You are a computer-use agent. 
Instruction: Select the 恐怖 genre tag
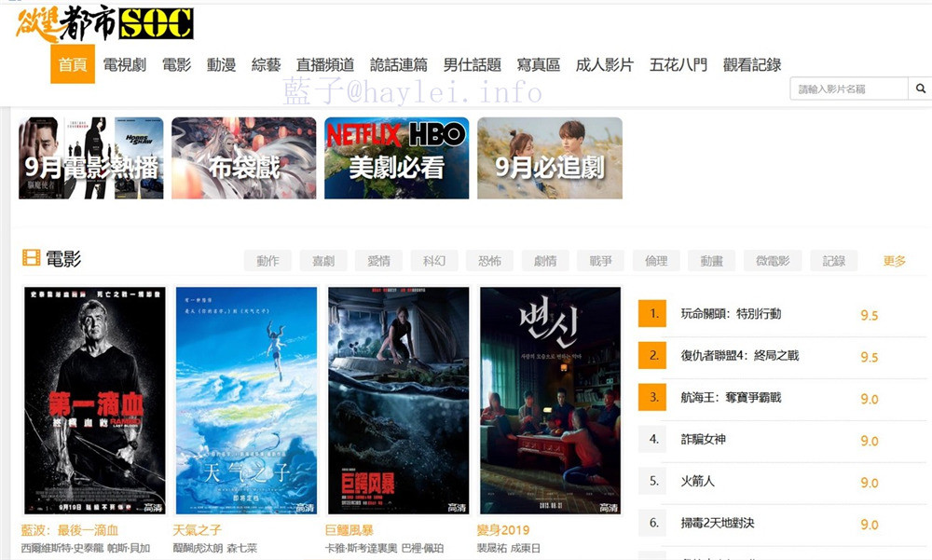pyautogui.click(x=490, y=260)
